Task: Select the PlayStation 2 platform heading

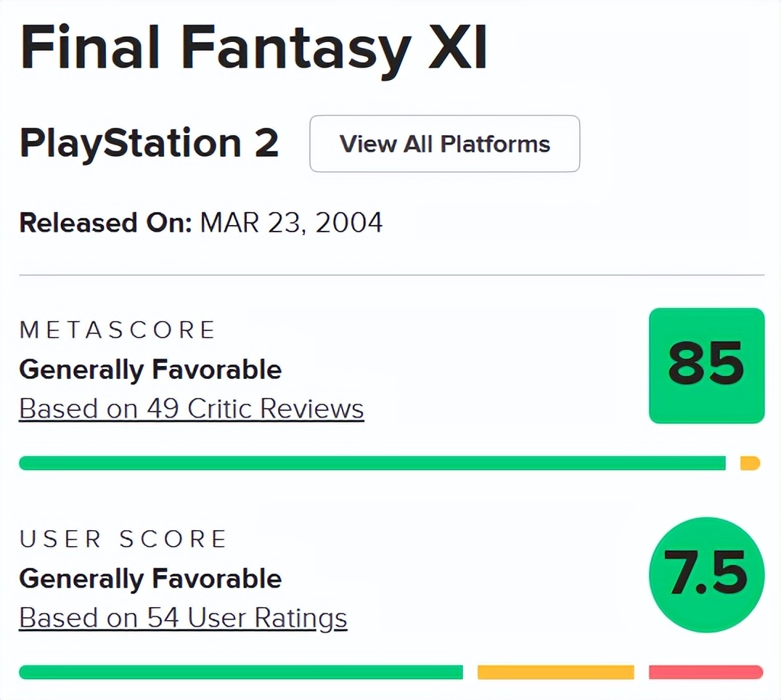Action: [149, 143]
